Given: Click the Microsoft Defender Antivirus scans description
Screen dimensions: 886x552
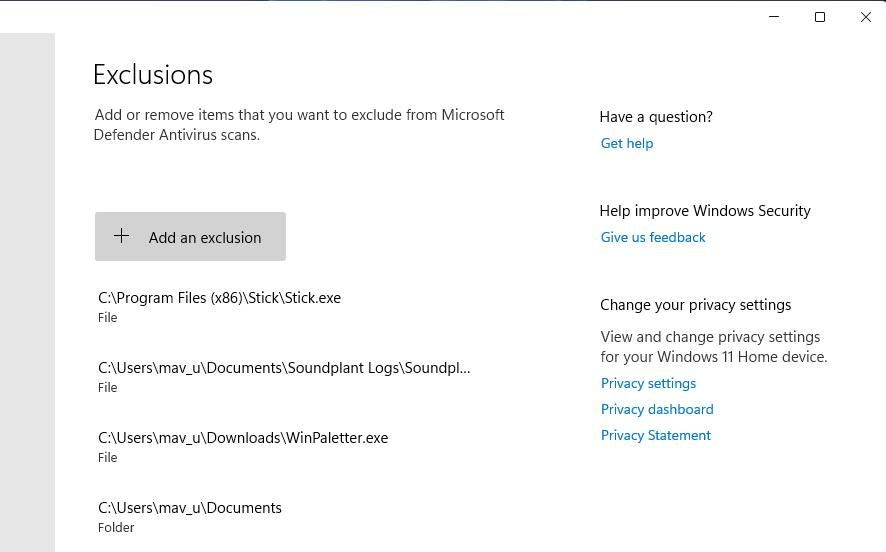Looking at the screenshot, I should pyautogui.click(x=299, y=125).
